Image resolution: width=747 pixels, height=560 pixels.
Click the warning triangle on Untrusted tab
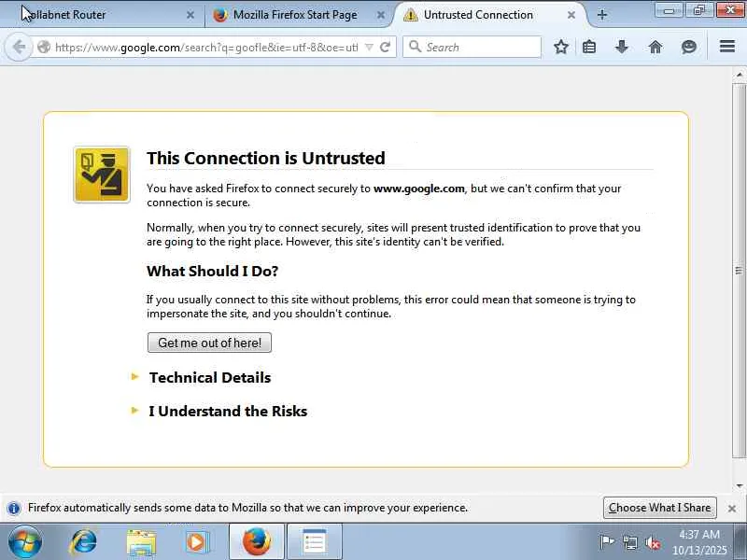pyautogui.click(x=410, y=15)
